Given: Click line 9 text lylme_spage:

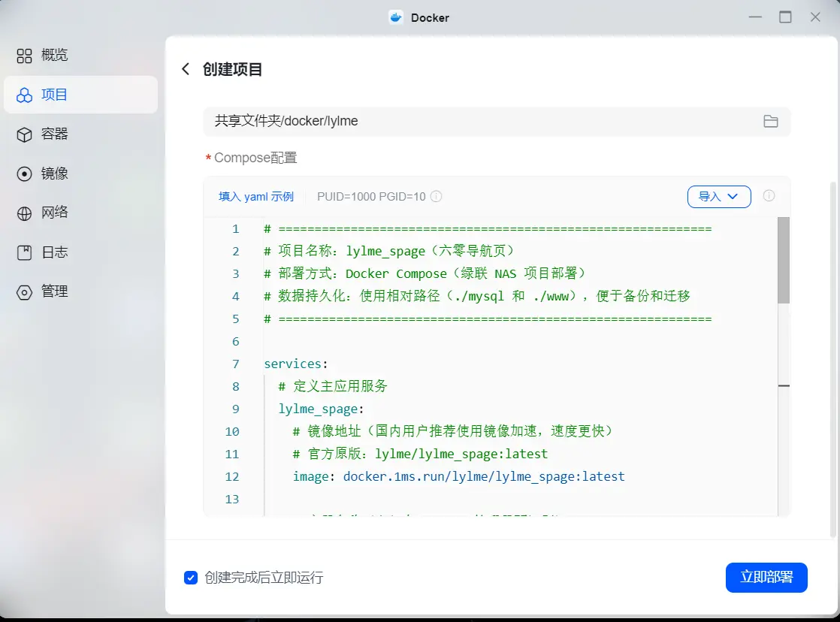Looking at the screenshot, I should coord(321,409).
